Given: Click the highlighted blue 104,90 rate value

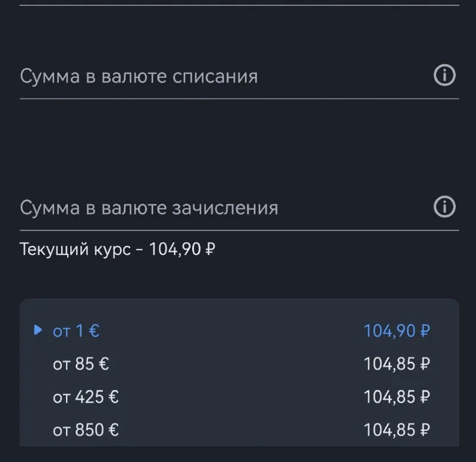Looking at the screenshot, I should point(390,331).
